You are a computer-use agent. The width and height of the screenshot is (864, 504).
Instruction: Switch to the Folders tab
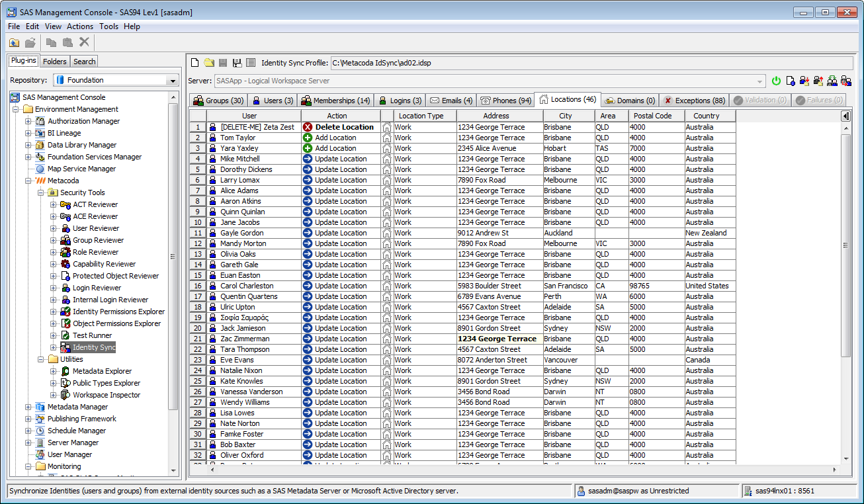(55, 62)
